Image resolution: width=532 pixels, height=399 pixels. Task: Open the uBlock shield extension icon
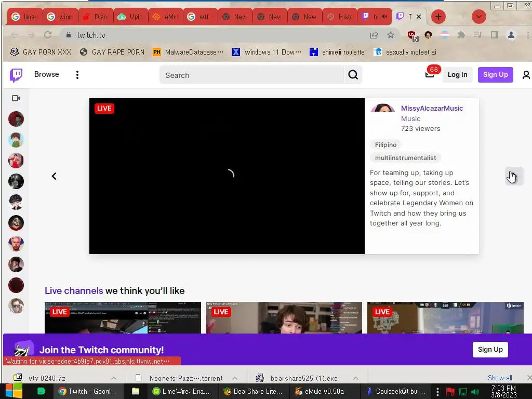tap(412, 35)
